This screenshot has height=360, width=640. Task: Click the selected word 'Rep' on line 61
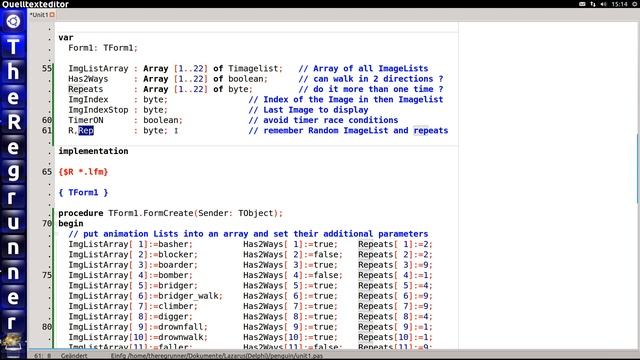[86, 131]
